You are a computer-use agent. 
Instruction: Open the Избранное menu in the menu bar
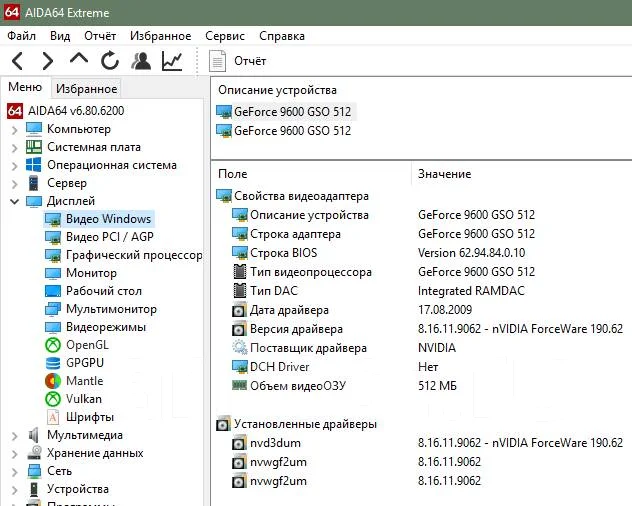tap(160, 36)
